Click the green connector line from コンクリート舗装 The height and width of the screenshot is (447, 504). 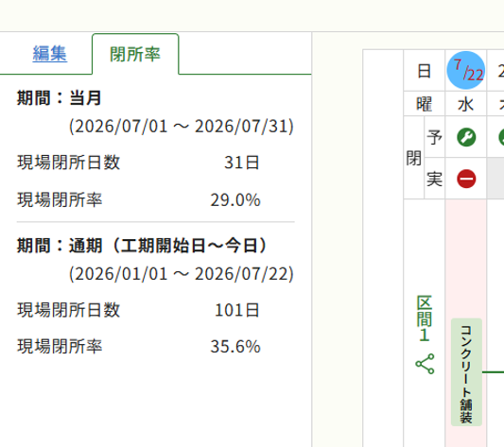(x=493, y=372)
